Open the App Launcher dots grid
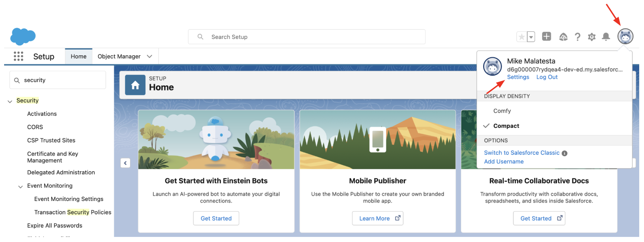 18,56
